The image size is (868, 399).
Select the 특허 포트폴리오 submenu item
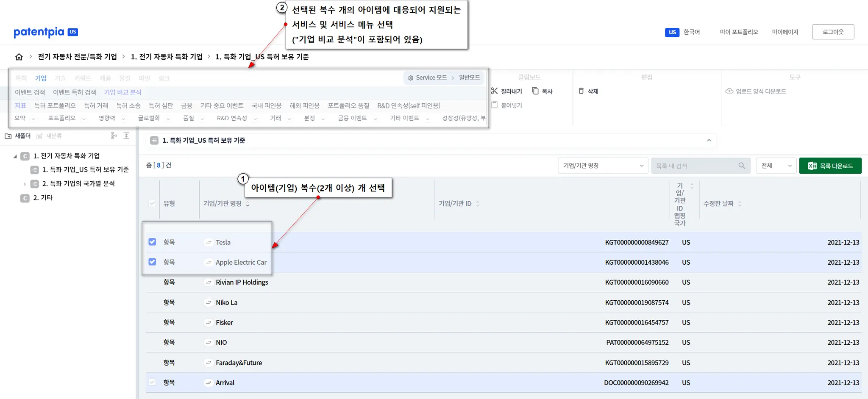[55, 105]
